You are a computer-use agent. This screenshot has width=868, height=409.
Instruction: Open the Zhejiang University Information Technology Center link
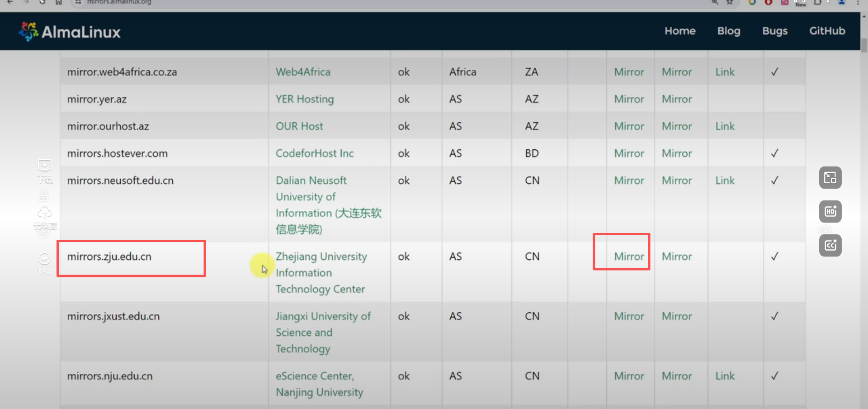tap(321, 273)
